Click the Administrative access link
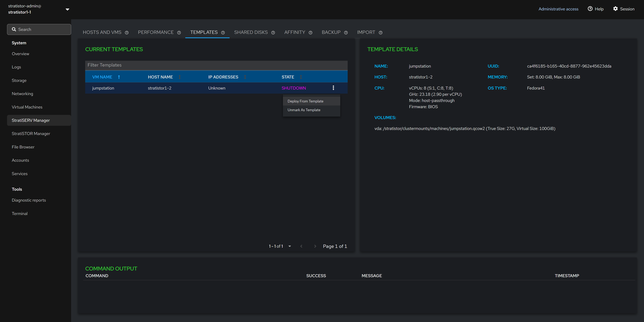The image size is (644, 322). pyautogui.click(x=558, y=9)
